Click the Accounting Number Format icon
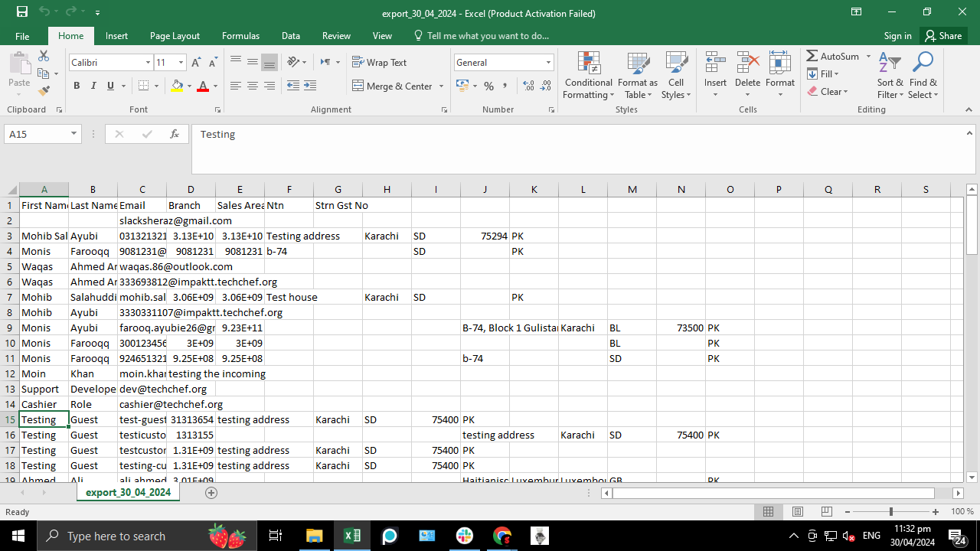980x551 pixels. coord(461,86)
